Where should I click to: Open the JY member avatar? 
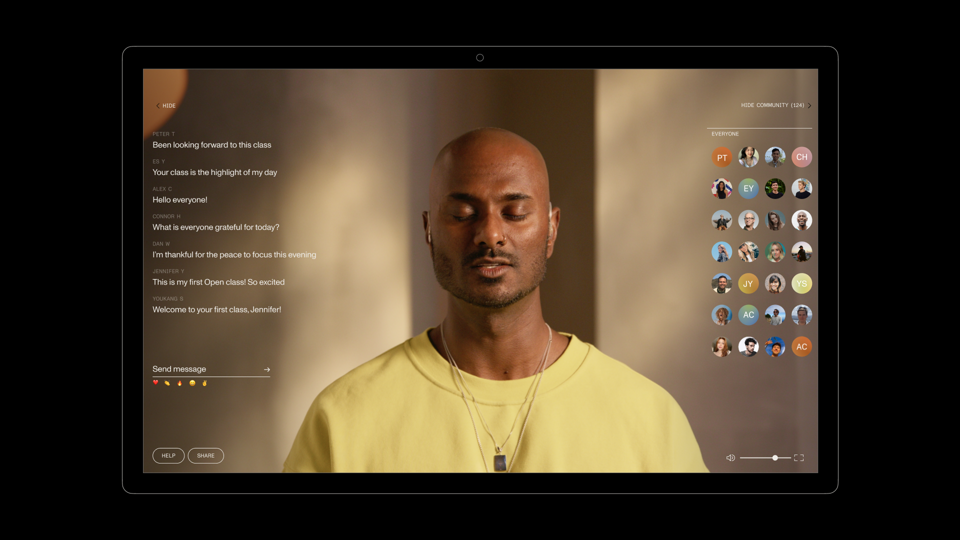748,284
